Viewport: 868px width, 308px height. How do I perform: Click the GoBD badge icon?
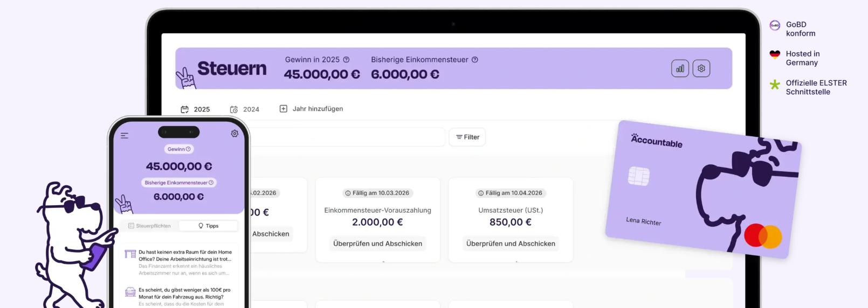click(x=775, y=25)
